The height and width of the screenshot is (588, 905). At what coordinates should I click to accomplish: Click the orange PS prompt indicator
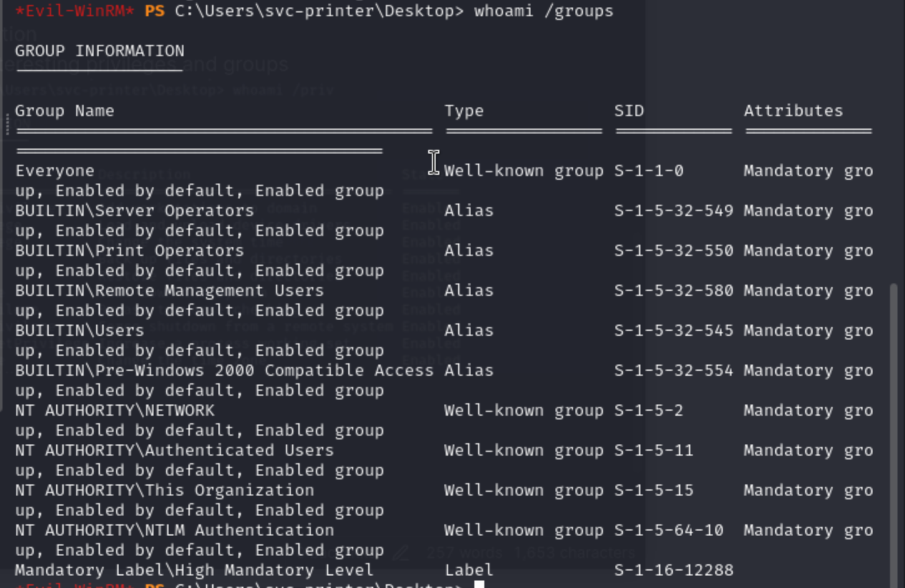click(x=154, y=11)
